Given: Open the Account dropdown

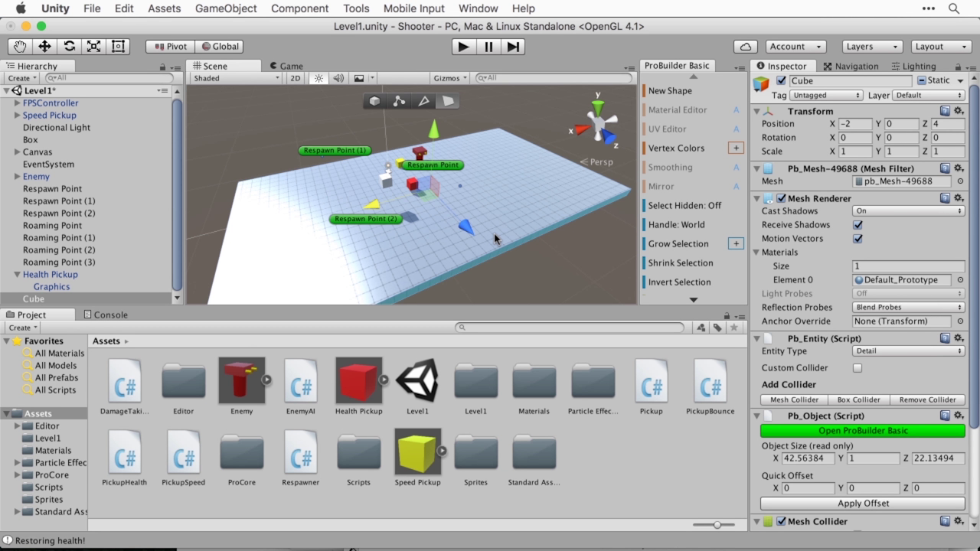Looking at the screenshot, I should click(795, 47).
